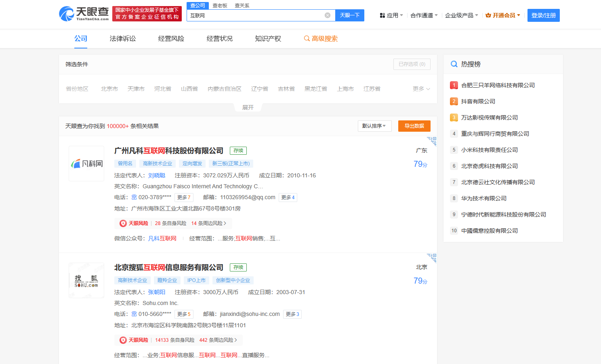Expand filters with 展开
This screenshot has width=601, height=364.
click(x=248, y=107)
